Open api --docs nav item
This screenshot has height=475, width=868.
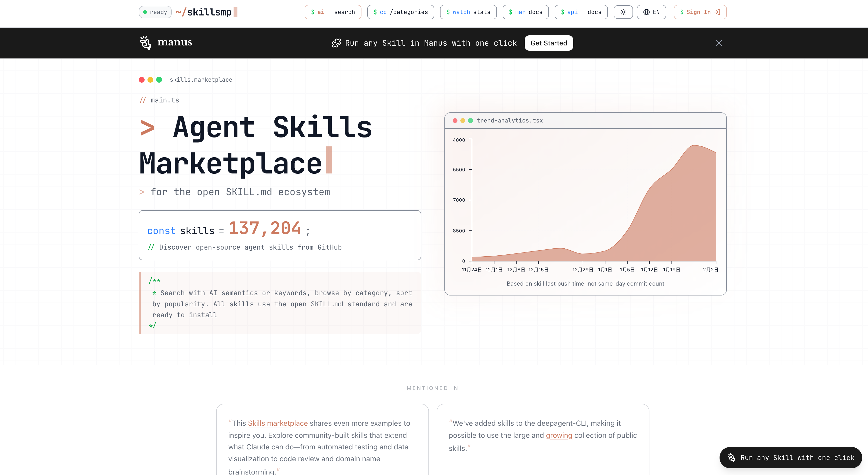click(x=581, y=12)
